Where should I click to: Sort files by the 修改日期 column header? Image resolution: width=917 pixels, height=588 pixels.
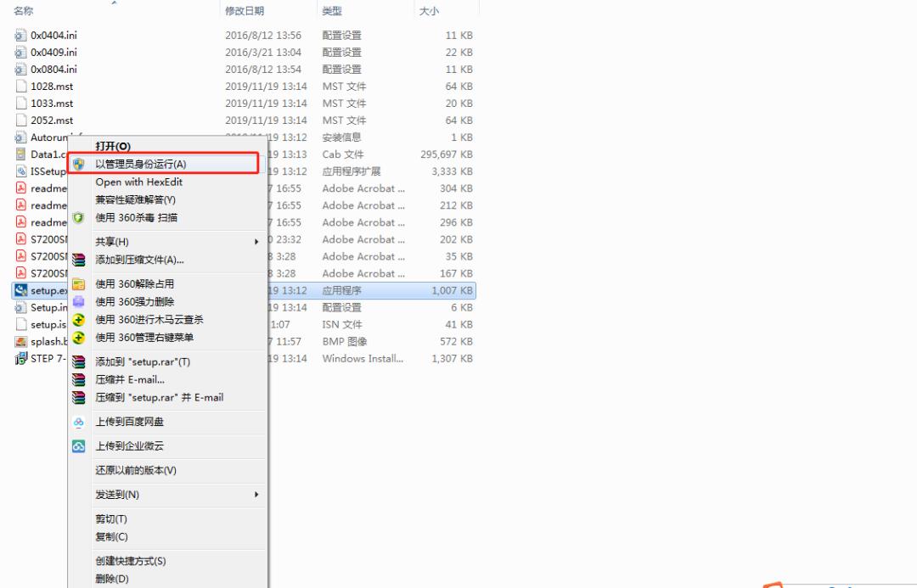tap(245, 11)
